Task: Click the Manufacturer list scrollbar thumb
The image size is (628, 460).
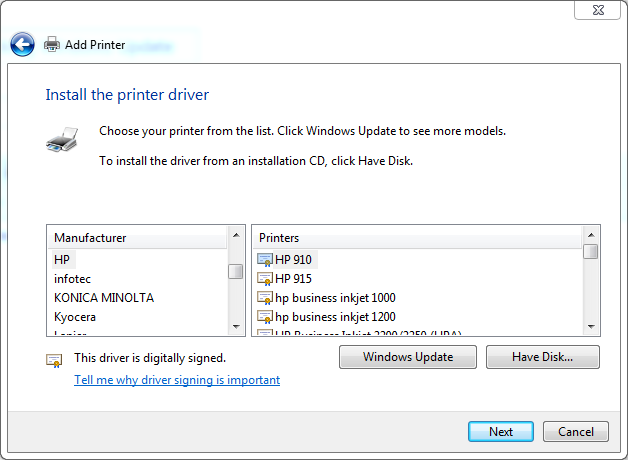Action: 236,271
